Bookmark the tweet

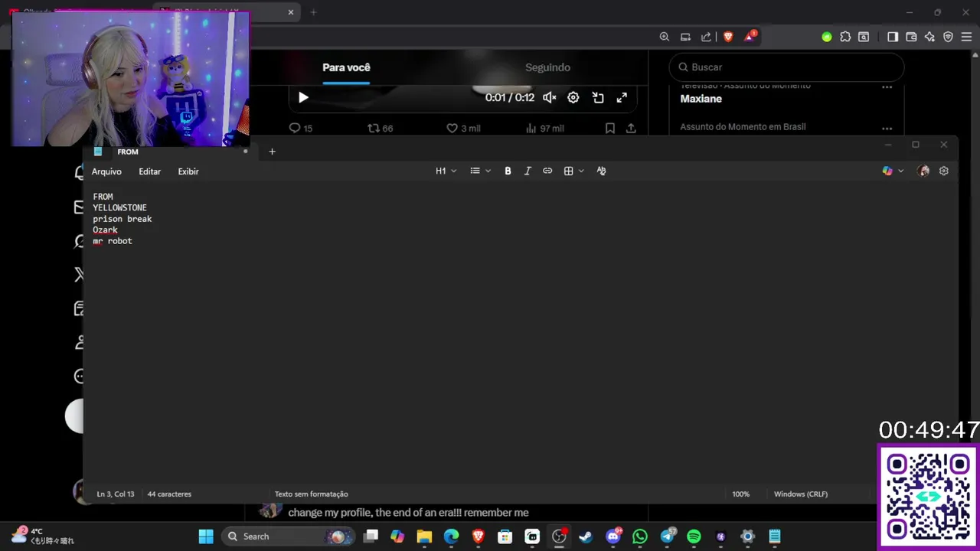(610, 129)
